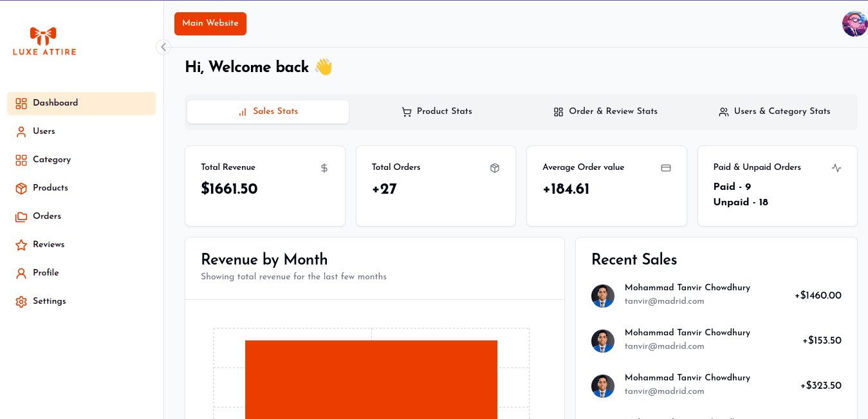Click the Profile person icon in the sidebar
The height and width of the screenshot is (419, 868).
pyautogui.click(x=21, y=274)
